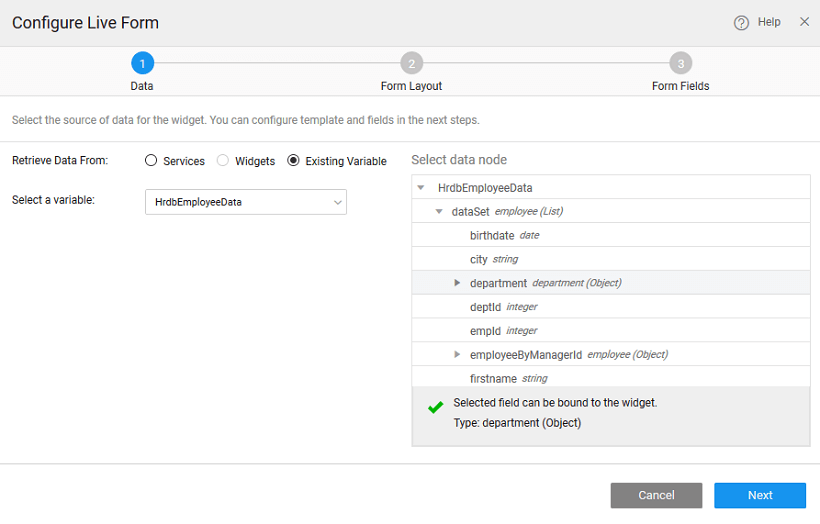Click the step 1 Data circle

pyautogui.click(x=142, y=64)
